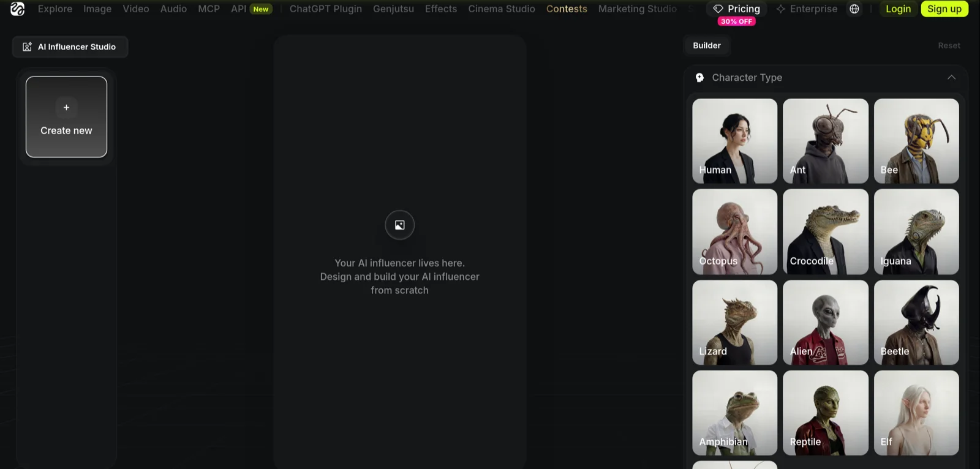
Task: Switch to the Builder tab
Action: click(707, 45)
